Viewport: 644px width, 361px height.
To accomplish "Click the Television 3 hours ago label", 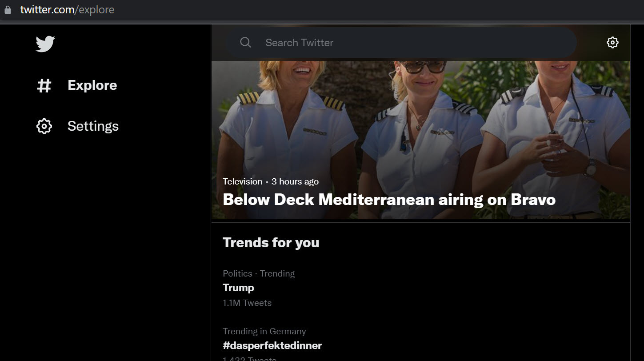I will [270, 181].
